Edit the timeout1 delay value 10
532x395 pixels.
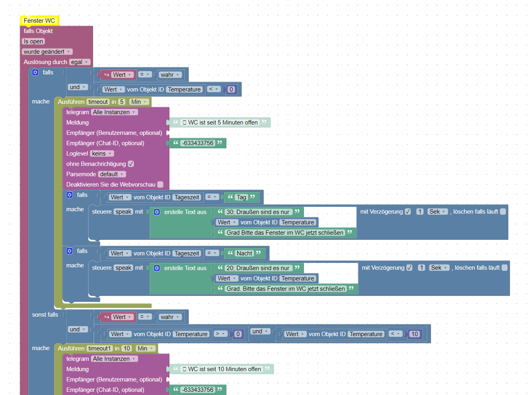(127, 348)
